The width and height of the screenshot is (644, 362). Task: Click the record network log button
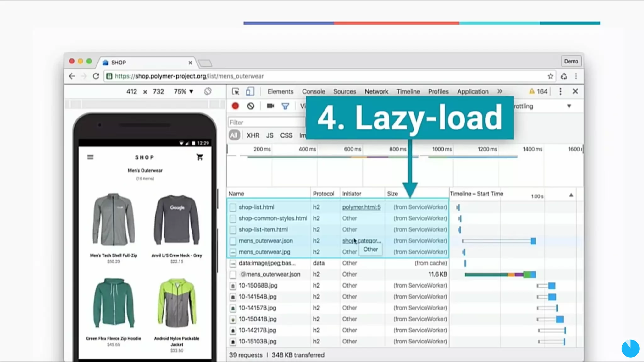pyautogui.click(x=235, y=106)
